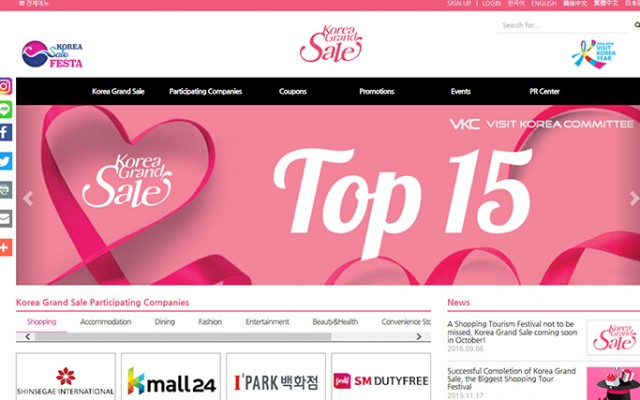
Task: Send page by email icon
Action: point(5,218)
